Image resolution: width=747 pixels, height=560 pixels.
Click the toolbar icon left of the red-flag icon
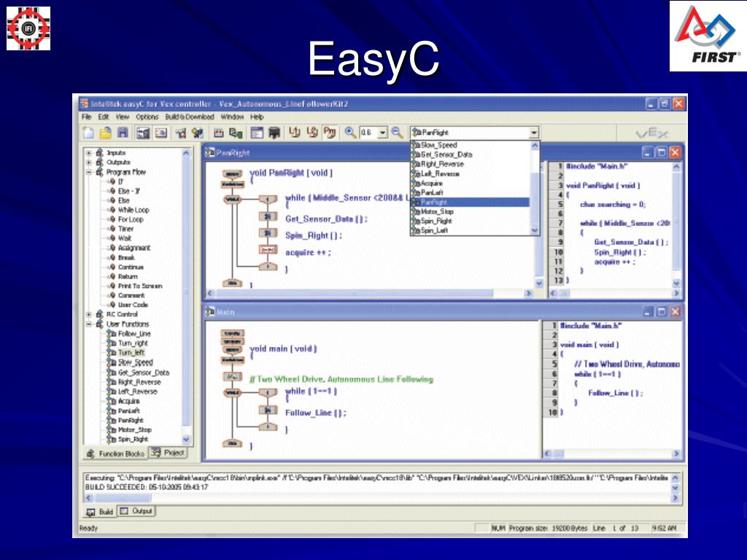pyautogui.click(x=161, y=133)
